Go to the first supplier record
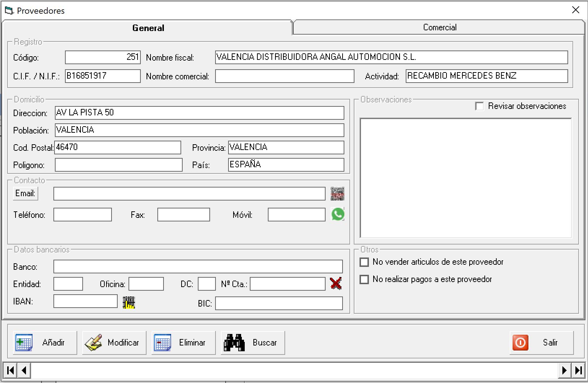 click(10, 370)
